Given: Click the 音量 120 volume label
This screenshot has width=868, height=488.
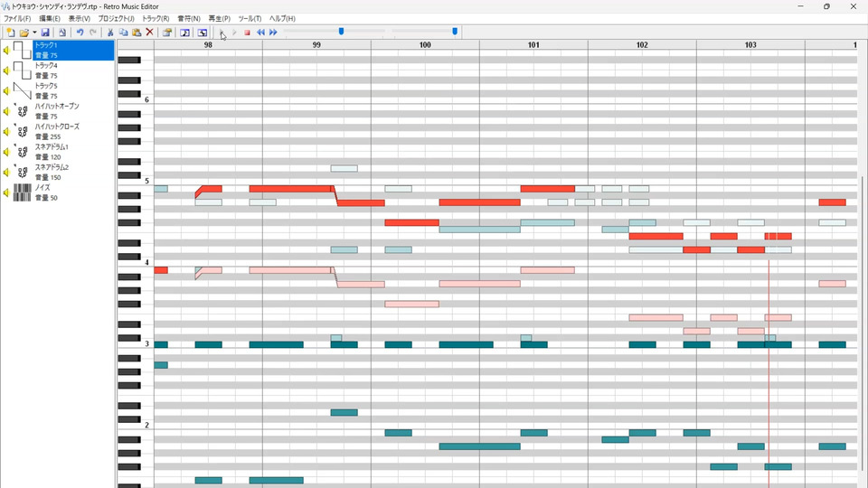Looking at the screenshot, I should (x=48, y=157).
